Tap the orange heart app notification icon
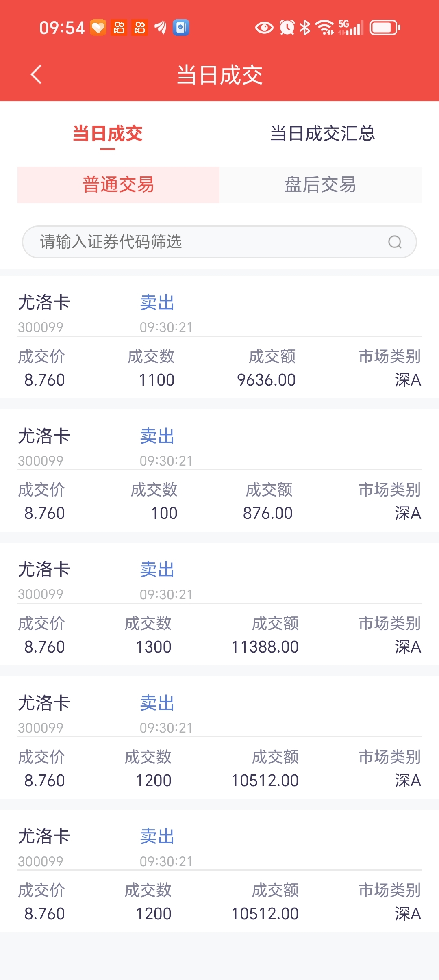Screen dimensions: 439x980 click(98, 28)
